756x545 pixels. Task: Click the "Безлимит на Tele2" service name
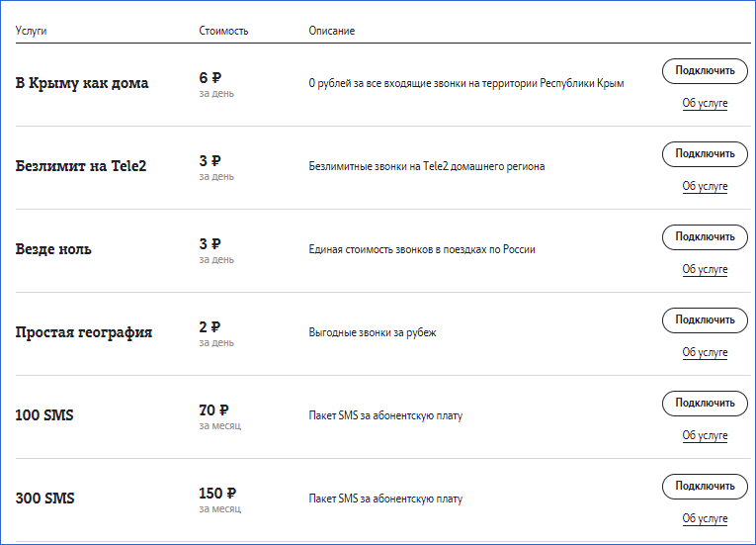(x=80, y=166)
